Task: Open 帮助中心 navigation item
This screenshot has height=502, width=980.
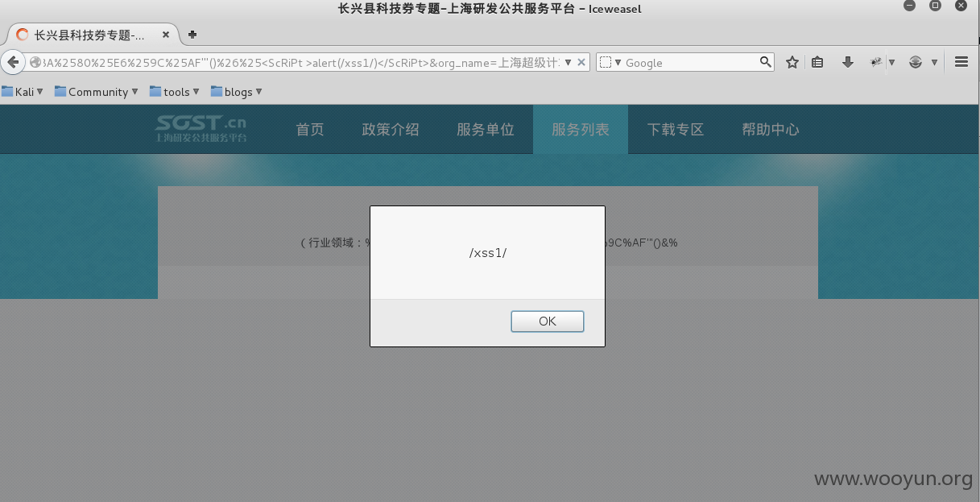Action: [x=771, y=130]
